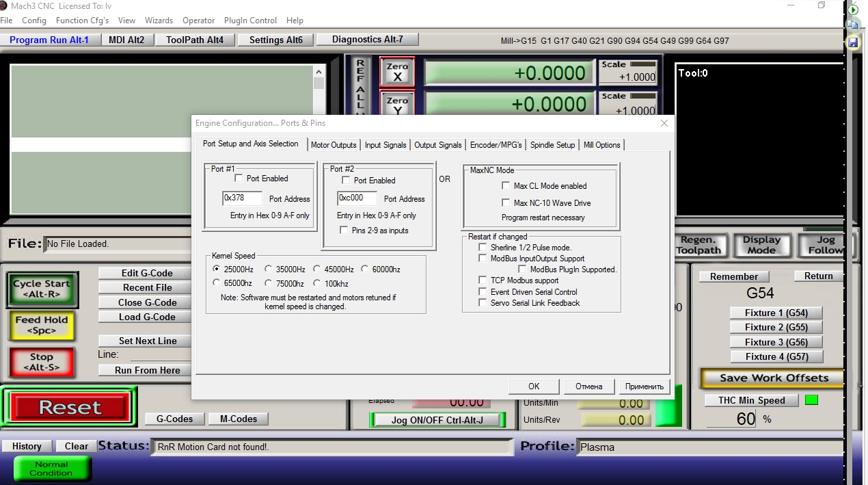
Task: Check Sherline 1/2 Pulse mode
Action: pos(483,247)
